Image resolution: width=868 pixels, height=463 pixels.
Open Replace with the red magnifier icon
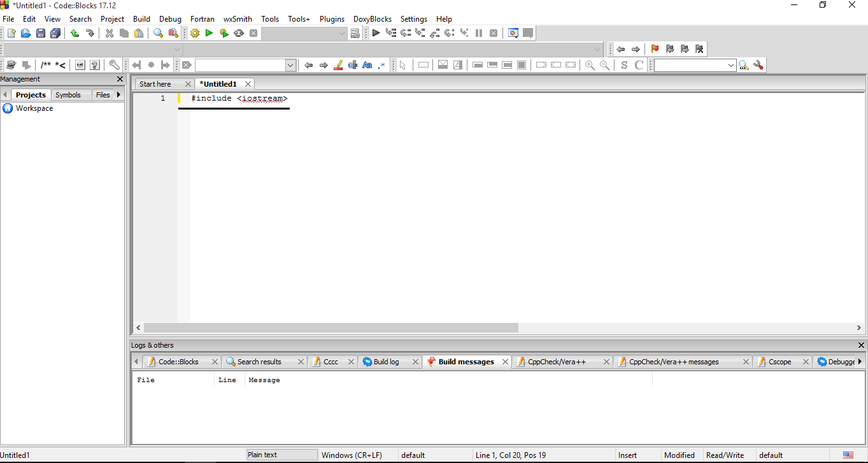click(173, 32)
